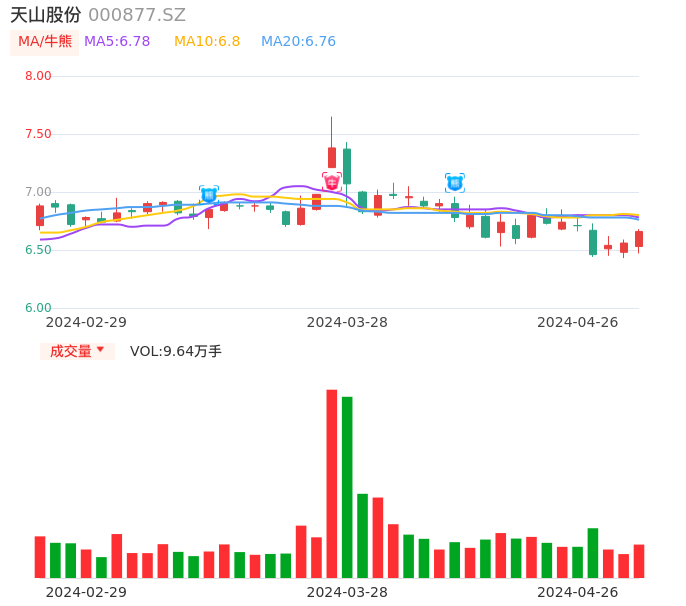
Task: Click volume chart date label 2024-04-26
Action: (x=578, y=592)
